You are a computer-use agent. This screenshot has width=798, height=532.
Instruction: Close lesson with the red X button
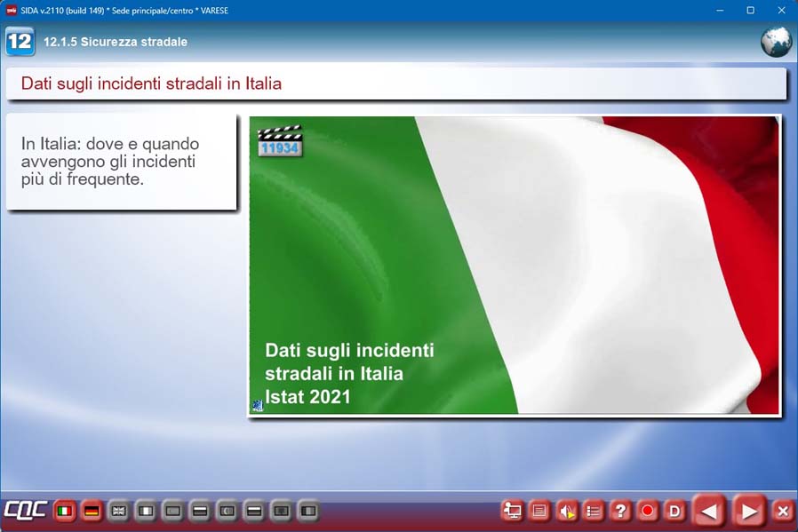(782, 511)
